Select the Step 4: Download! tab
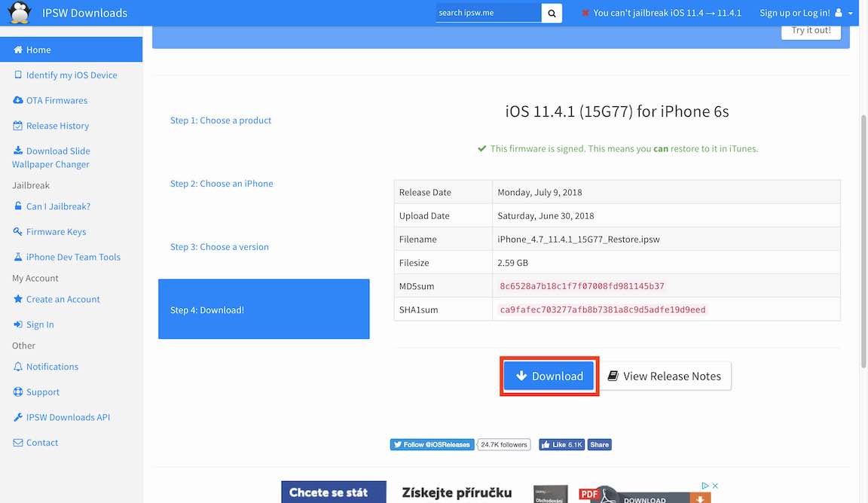Image resolution: width=868 pixels, height=503 pixels. (x=264, y=309)
